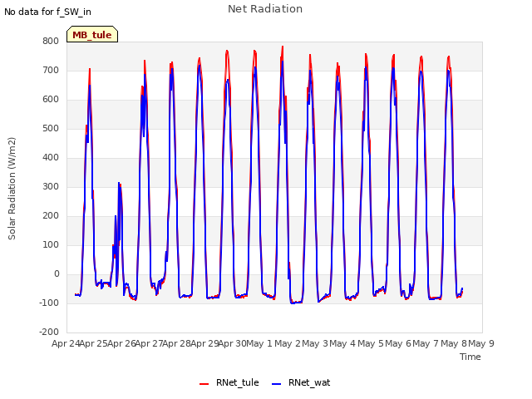Click the Apr 27 x-axis tick label
The width and height of the screenshot is (532, 399).
pyautogui.click(x=149, y=343)
